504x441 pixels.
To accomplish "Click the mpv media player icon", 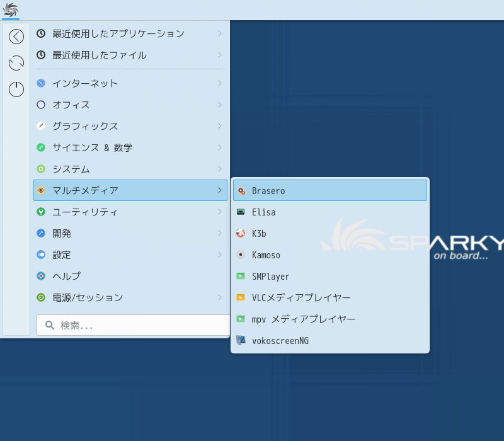I will point(241,319).
